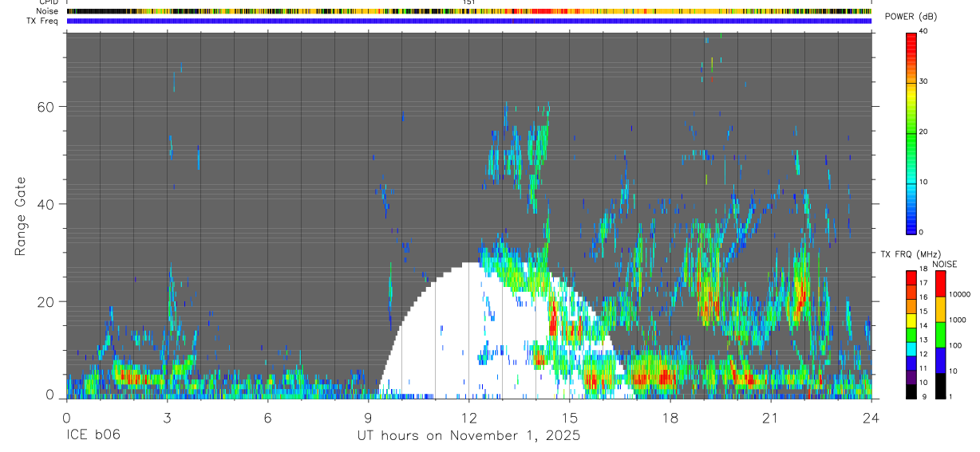Click the red top segment of NOISE bar
The width and height of the screenshot is (980, 452).
[x=941, y=283]
